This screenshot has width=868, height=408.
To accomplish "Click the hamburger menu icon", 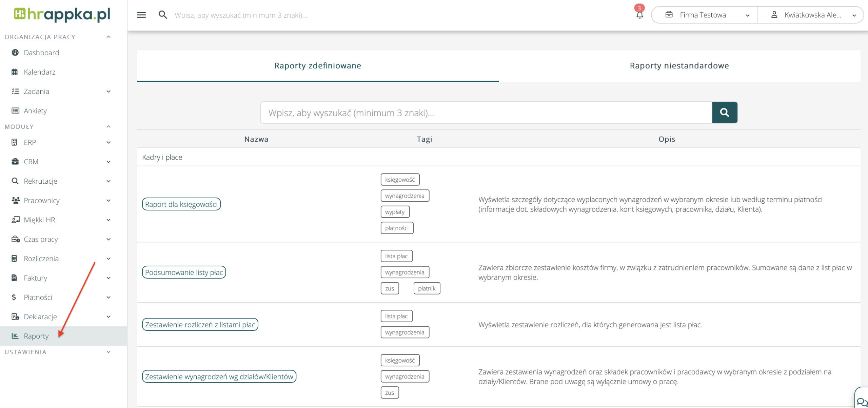I will pos(141,15).
